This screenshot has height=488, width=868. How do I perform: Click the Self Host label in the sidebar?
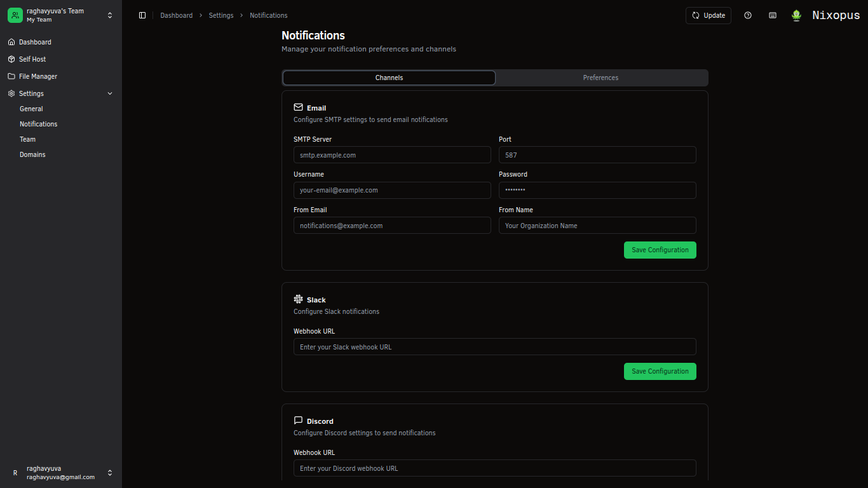[32, 59]
